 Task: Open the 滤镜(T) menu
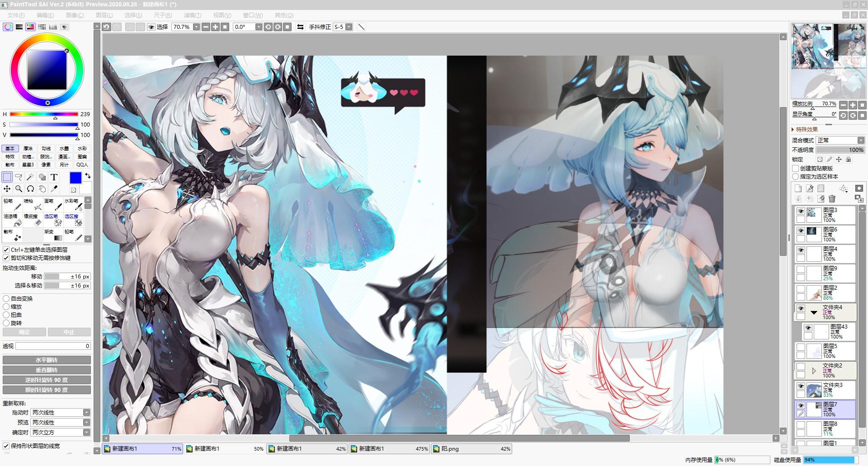(193, 15)
